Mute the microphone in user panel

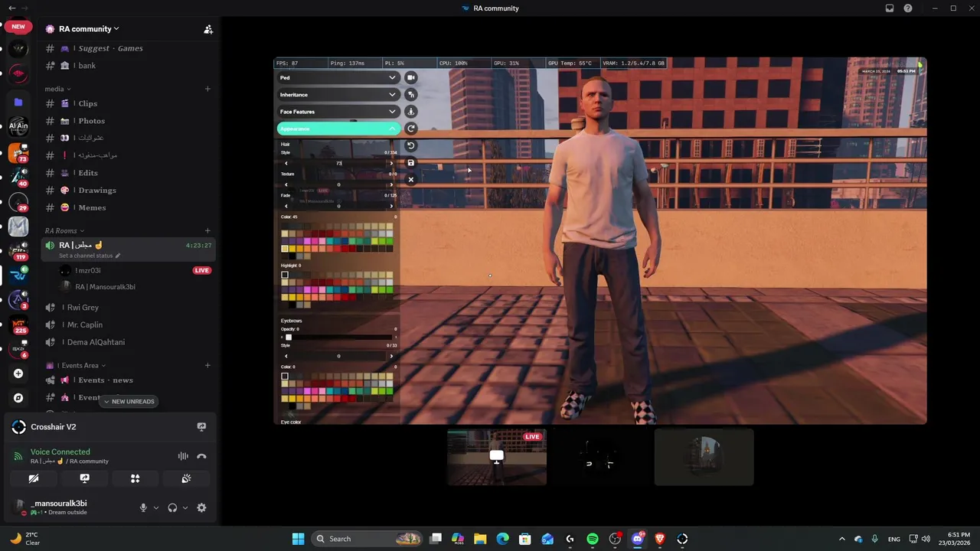(x=143, y=507)
